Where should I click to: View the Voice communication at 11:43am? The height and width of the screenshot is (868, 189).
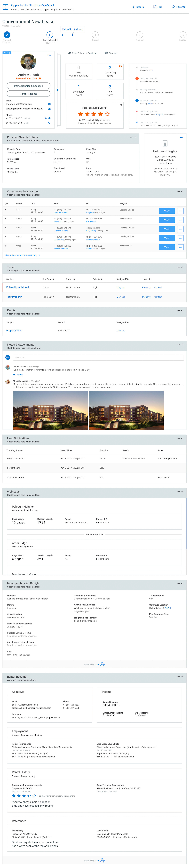(x=167, y=229)
